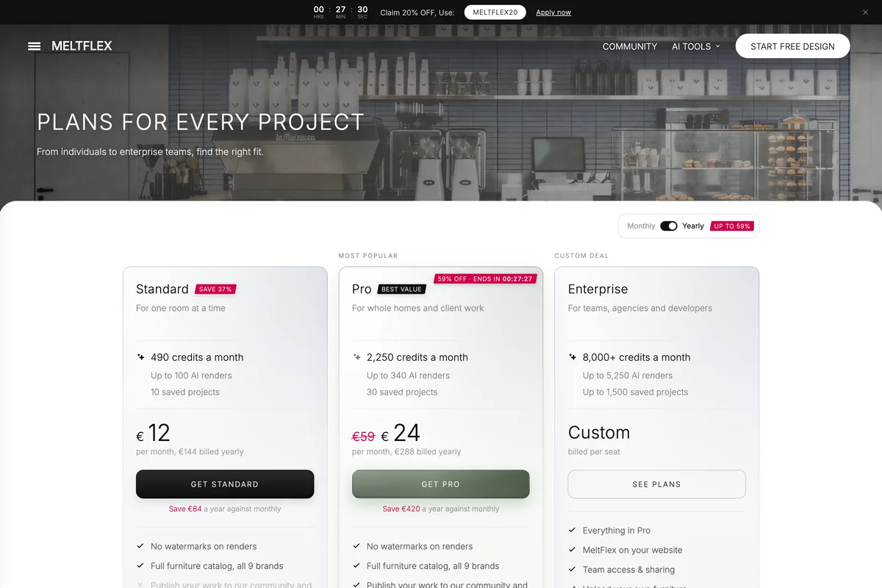
Task: Click the UP TO 59% badge
Action: tap(732, 226)
